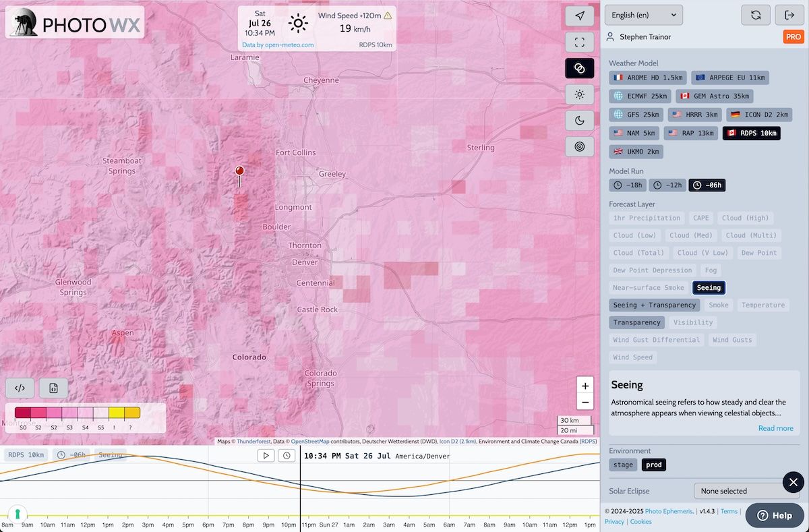Click the user profile icon beside Stephen Trainor

[610, 37]
